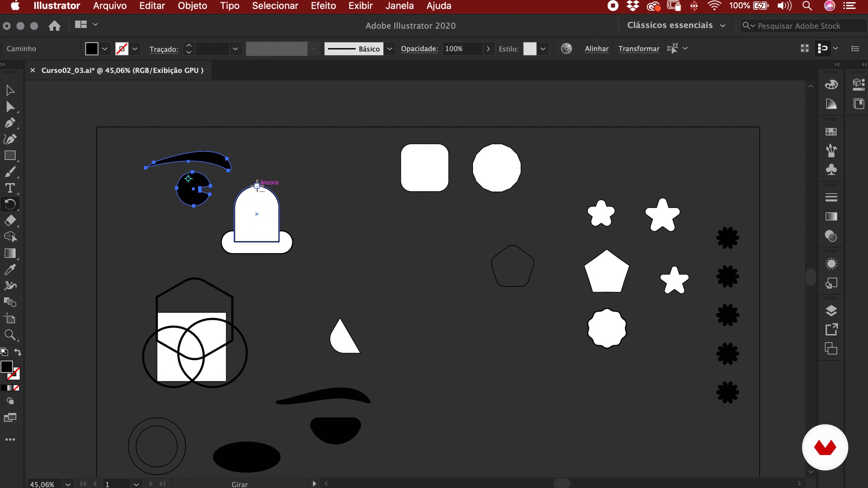
Task: Increase stroke weight stepper up
Action: (x=189, y=45)
